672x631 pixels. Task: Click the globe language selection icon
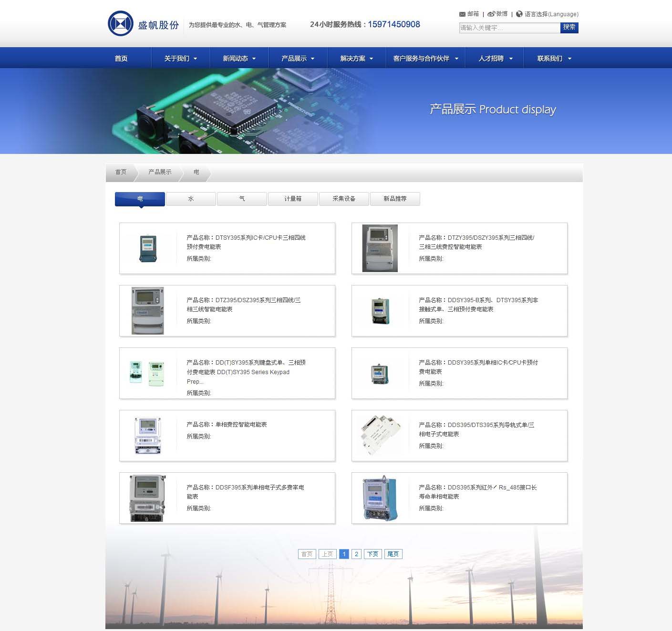(x=519, y=14)
